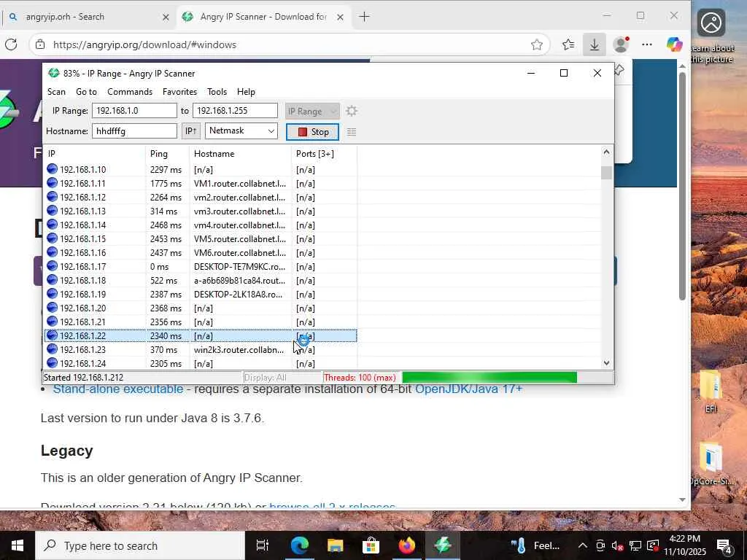Click the Threads: 100 (max) status text
The width and height of the screenshot is (747, 560).
click(360, 378)
